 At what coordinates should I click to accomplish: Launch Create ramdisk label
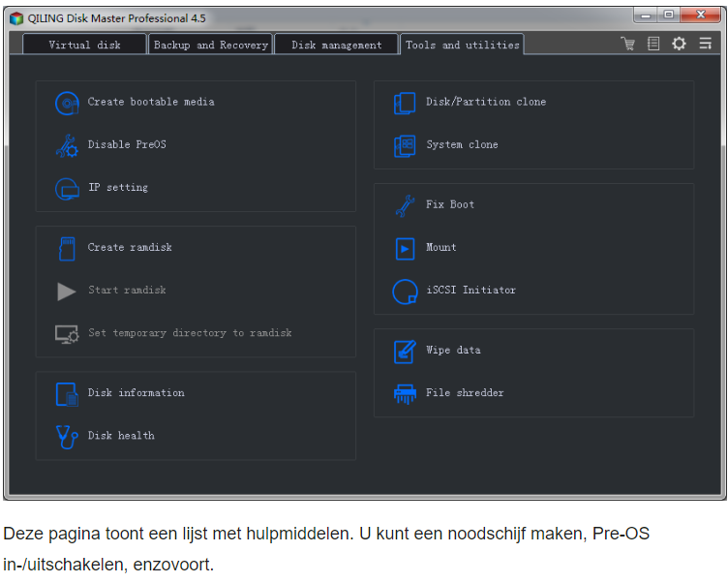pyautogui.click(x=130, y=247)
